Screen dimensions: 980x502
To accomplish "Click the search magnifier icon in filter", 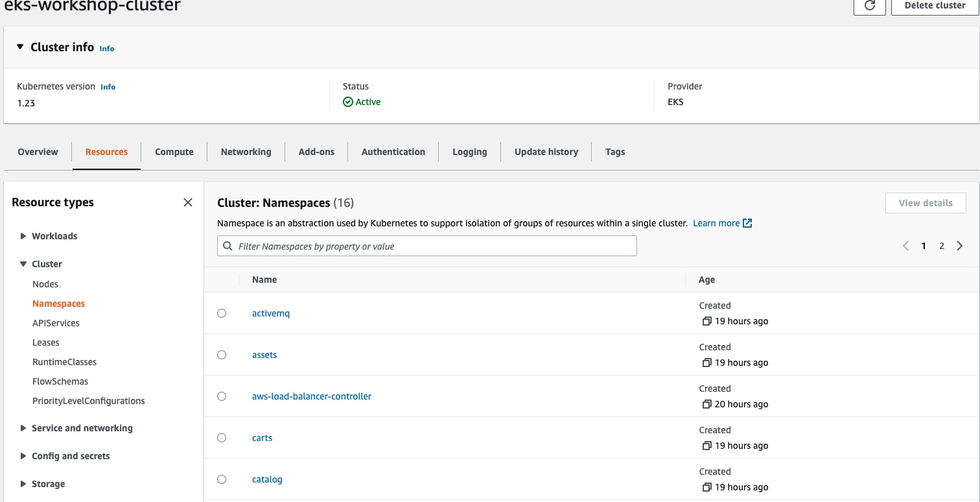I will pos(227,246).
